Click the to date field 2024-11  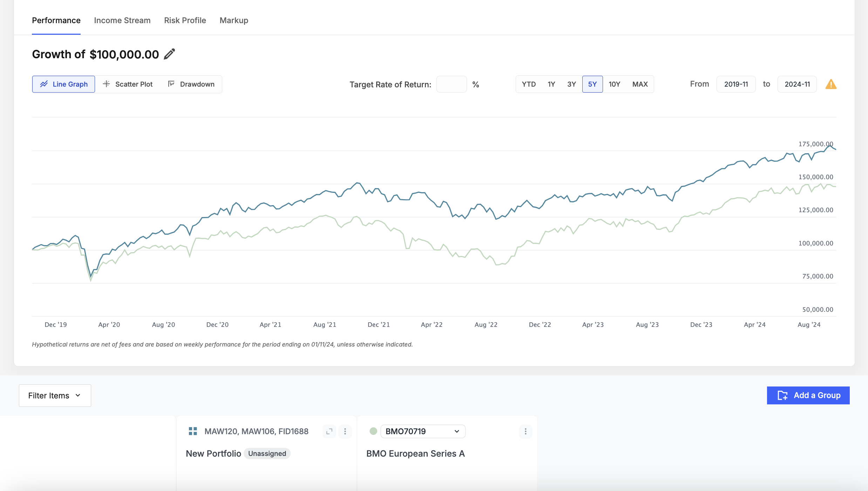pos(797,84)
